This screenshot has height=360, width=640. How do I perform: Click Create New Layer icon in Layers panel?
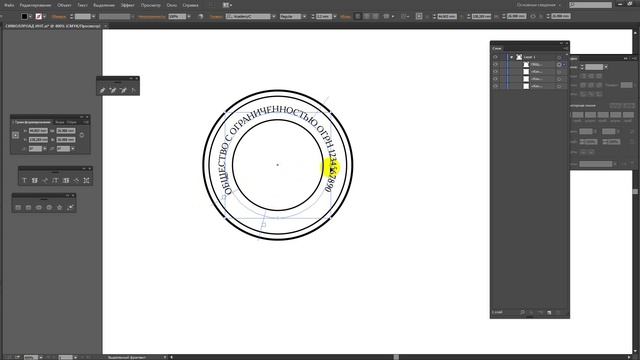point(549,313)
